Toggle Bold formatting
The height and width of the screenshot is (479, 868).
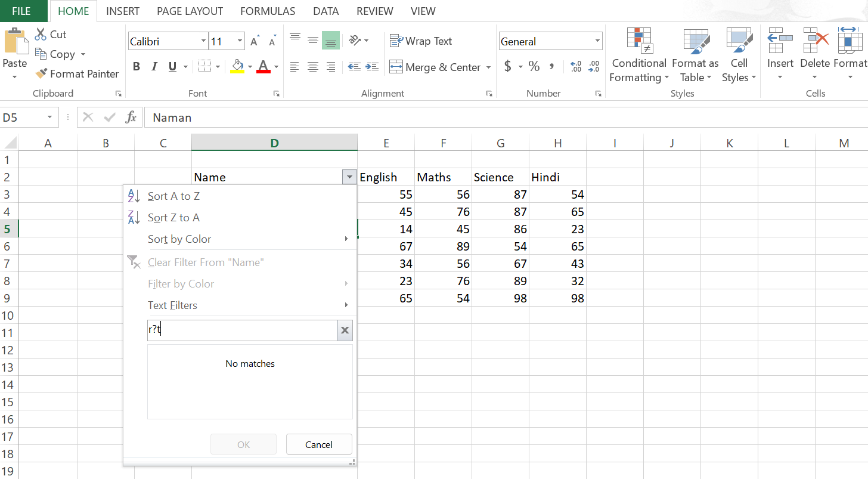click(x=137, y=67)
